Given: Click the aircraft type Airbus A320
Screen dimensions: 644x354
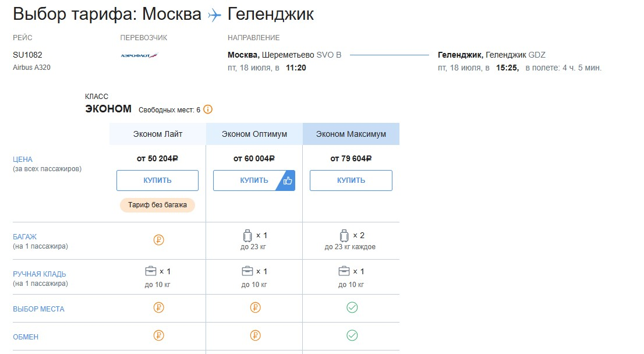Looking at the screenshot, I should click(x=31, y=68).
